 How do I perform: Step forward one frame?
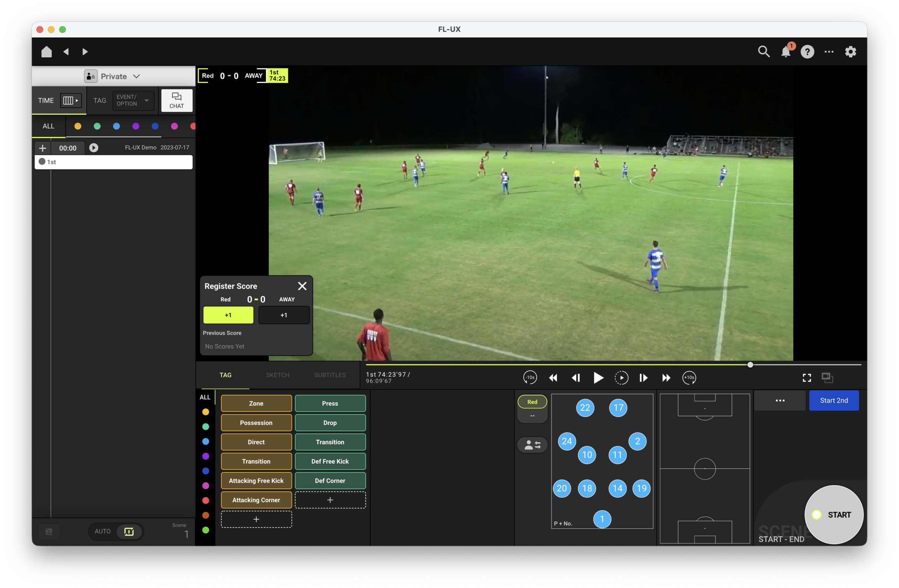pos(643,377)
